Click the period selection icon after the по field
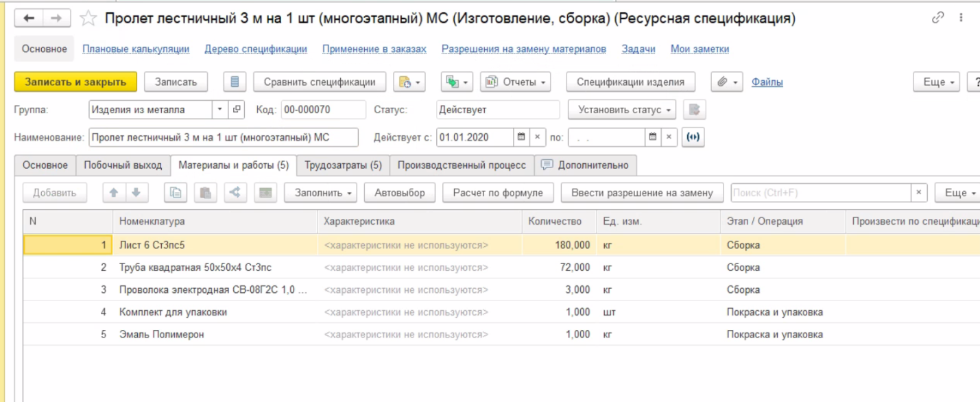The width and height of the screenshot is (980, 402). pyautogui.click(x=693, y=137)
